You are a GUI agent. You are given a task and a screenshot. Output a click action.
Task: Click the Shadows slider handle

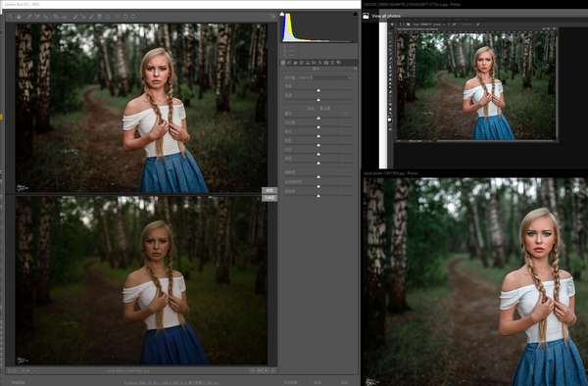point(318,145)
